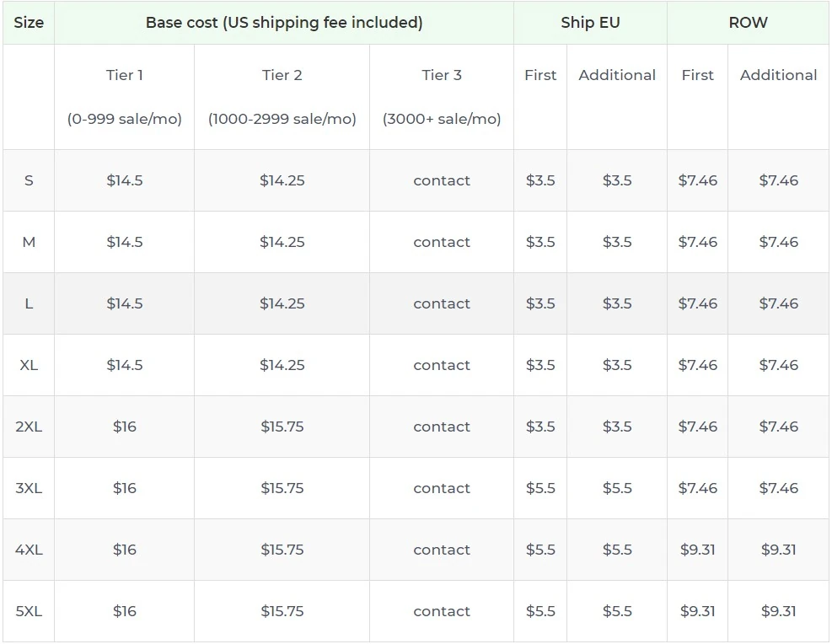Select the $7.46 ROW First cell for size S
Viewport: 832px width, 644px height.
point(697,180)
